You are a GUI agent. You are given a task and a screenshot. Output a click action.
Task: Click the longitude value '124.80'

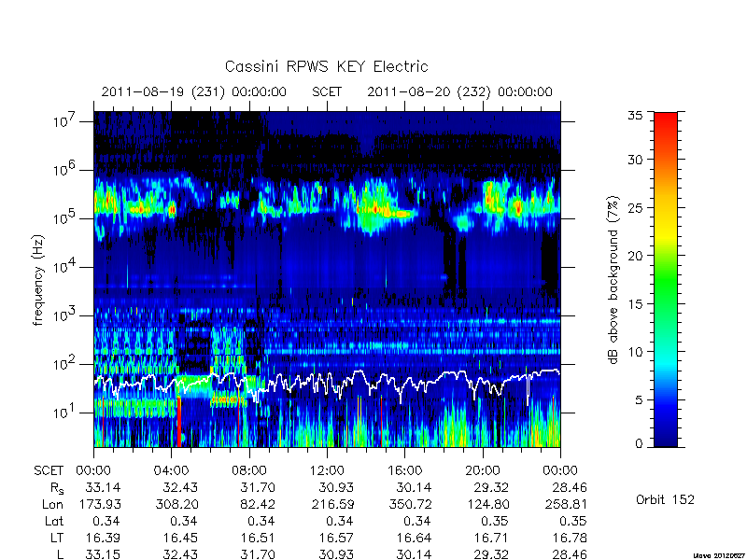(x=487, y=504)
